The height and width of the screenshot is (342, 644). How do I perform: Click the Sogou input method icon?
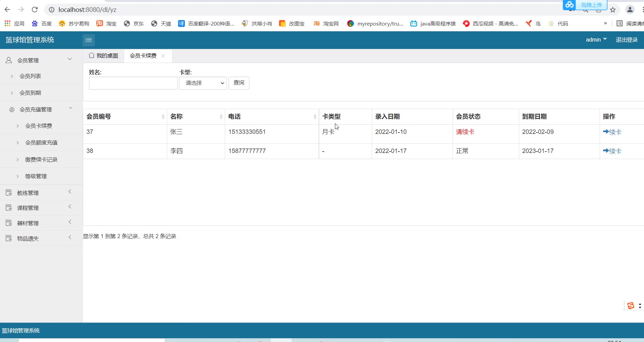pyautogui.click(x=631, y=306)
